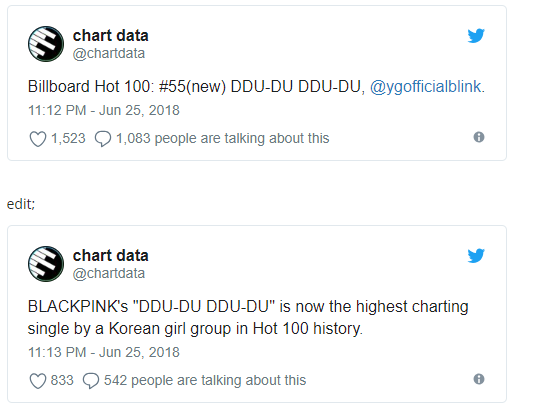Click the Twitter bird icon in second tweet
Screen dimensions: 540x416
click(476, 256)
